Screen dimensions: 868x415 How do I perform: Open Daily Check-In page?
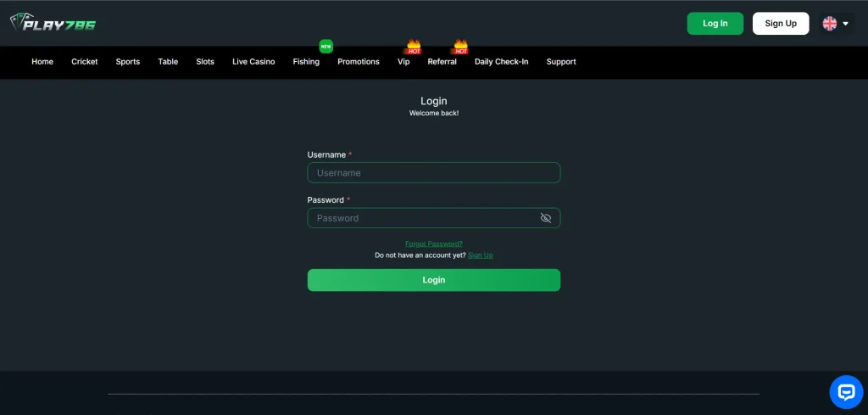coord(501,62)
